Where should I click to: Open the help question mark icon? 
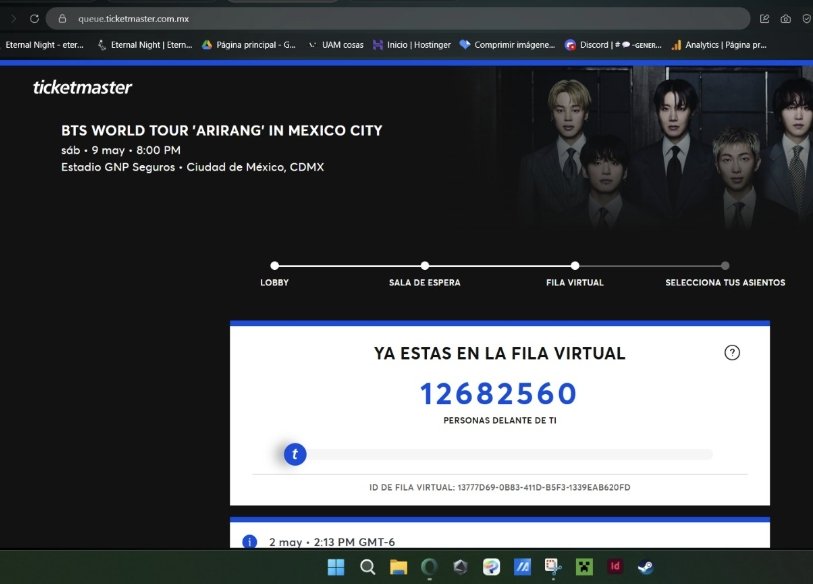coord(732,353)
